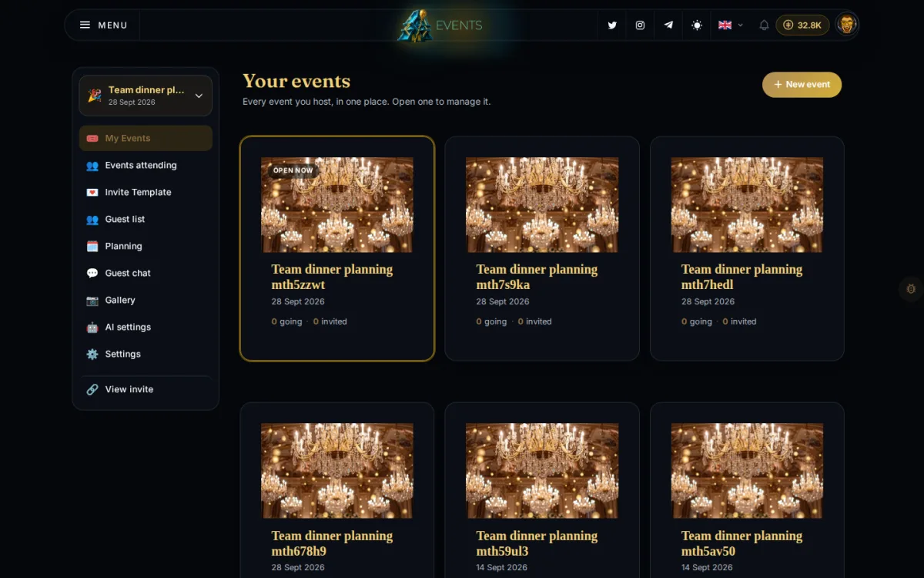The image size is (924, 578).
Task: Open the mth59ul3 event thumbnail
Action: (542, 471)
